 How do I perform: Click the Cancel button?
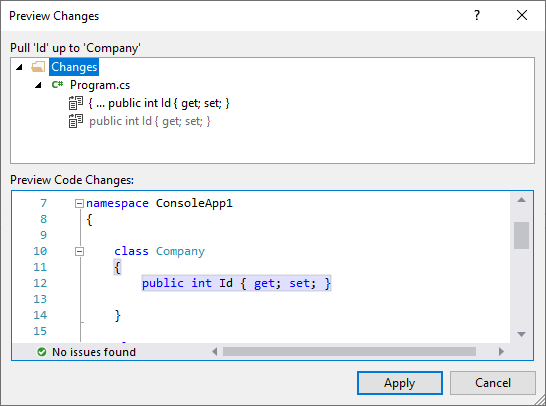[493, 383]
